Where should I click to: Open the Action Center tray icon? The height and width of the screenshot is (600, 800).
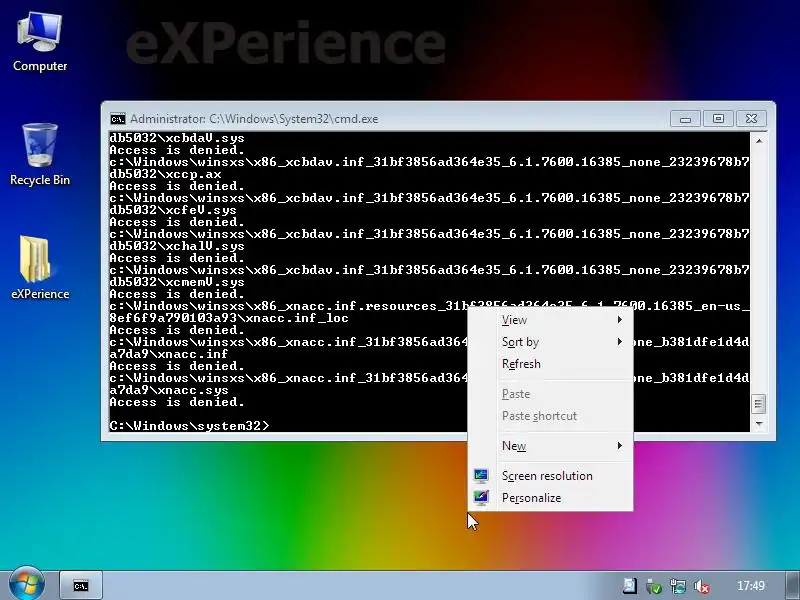629,586
